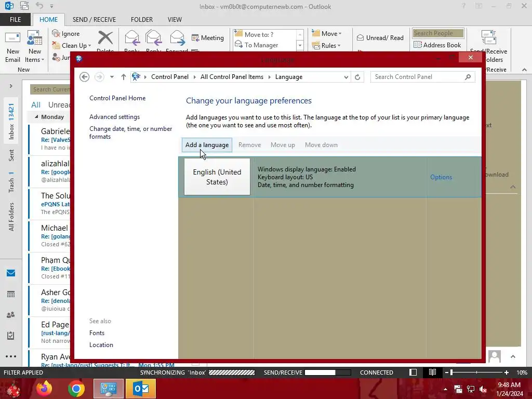The width and height of the screenshot is (532, 399).
Task: Click Ignore conversation icon in Outlook
Action: coord(56,33)
